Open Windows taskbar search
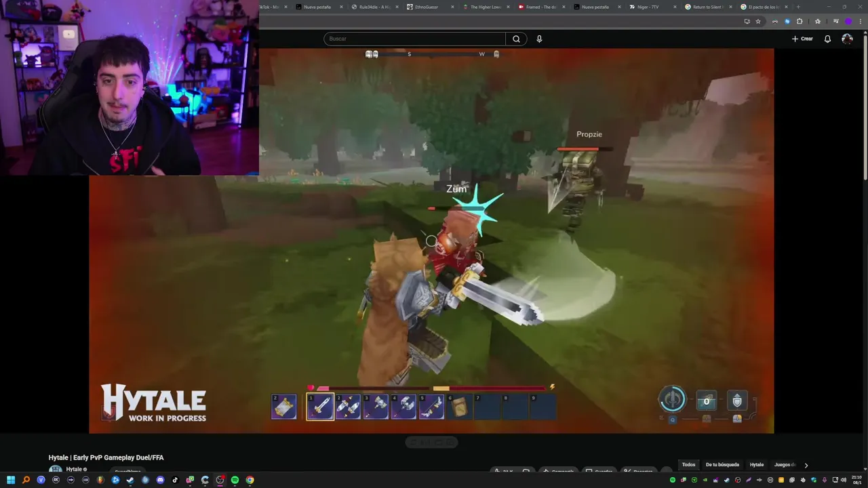Viewport: 868px width, 488px height. [x=26, y=480]
